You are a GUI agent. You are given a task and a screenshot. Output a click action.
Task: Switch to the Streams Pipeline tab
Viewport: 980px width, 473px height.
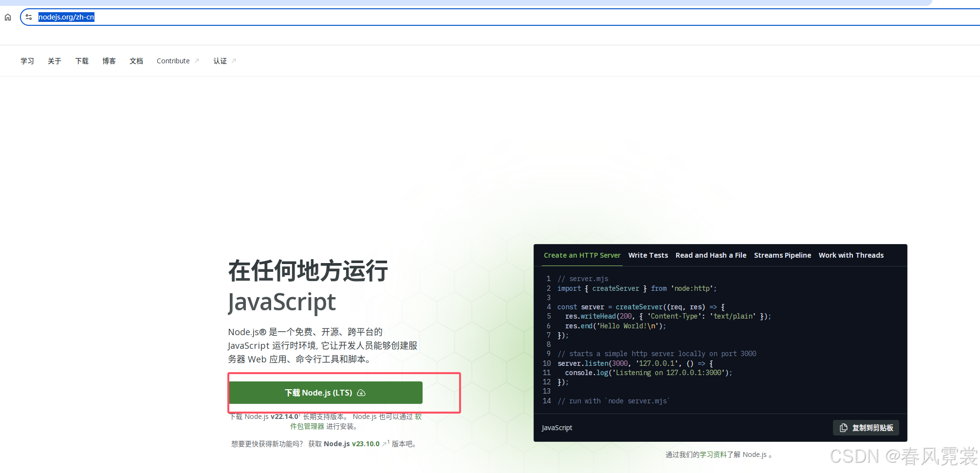point(782,255)
